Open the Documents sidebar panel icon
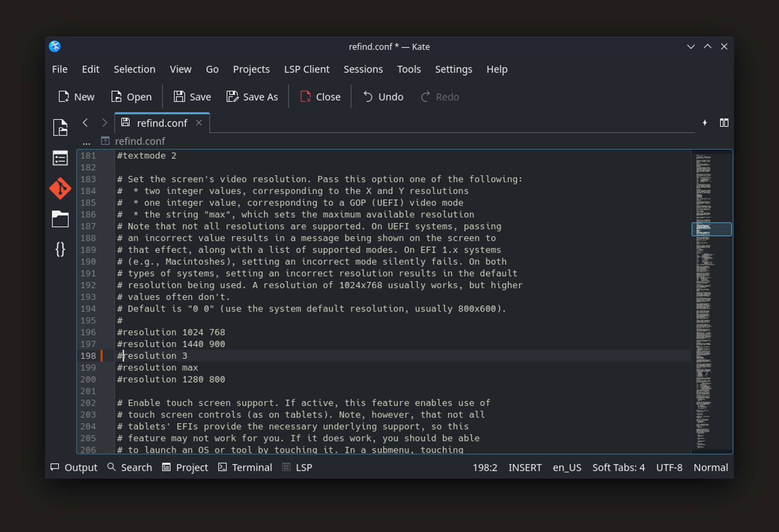Image resolution: width=779 pixels, height=532 pixels. (60, 127)
